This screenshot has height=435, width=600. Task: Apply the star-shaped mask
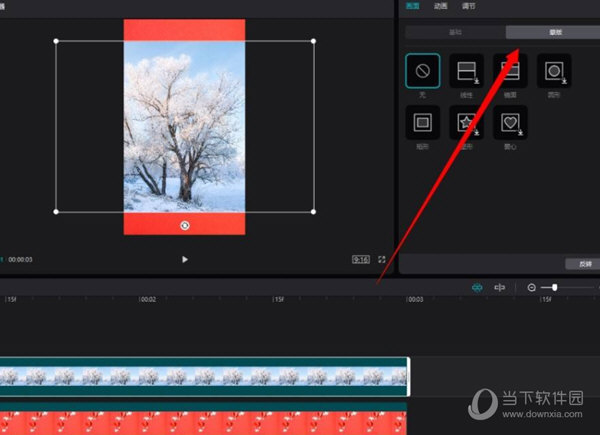[466, 123]
